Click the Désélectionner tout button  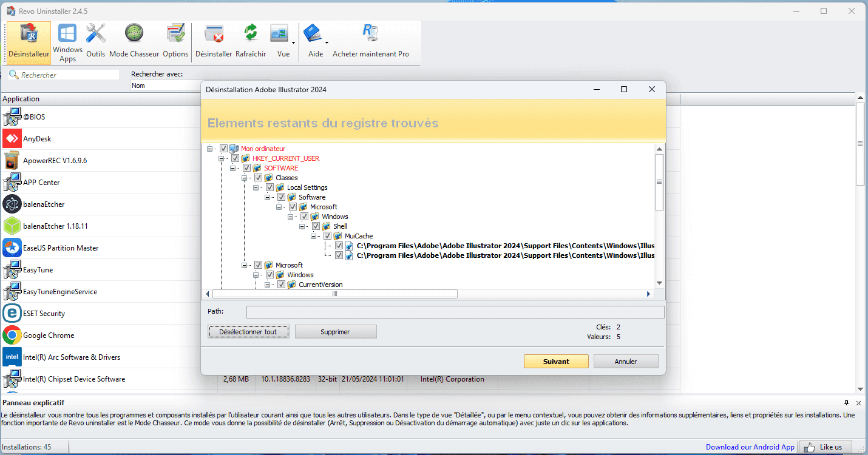(x=248, y=332)
